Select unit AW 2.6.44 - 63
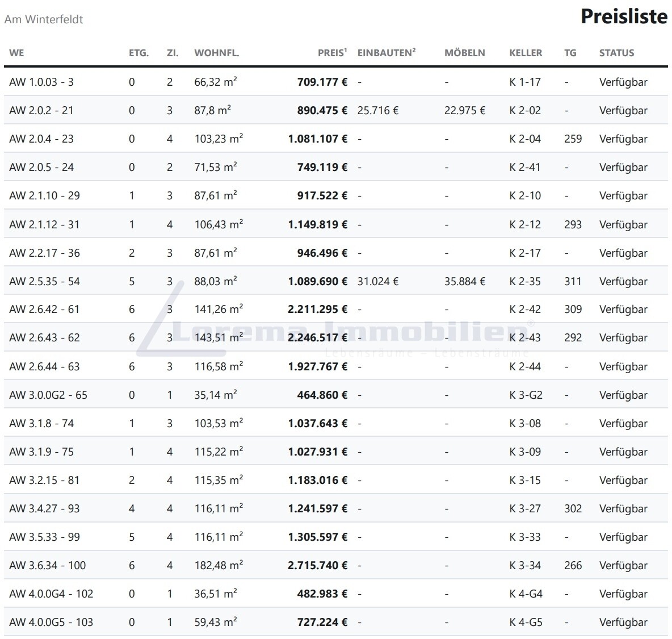The width and height of the screenshot is (672, 639). [45, 367]
